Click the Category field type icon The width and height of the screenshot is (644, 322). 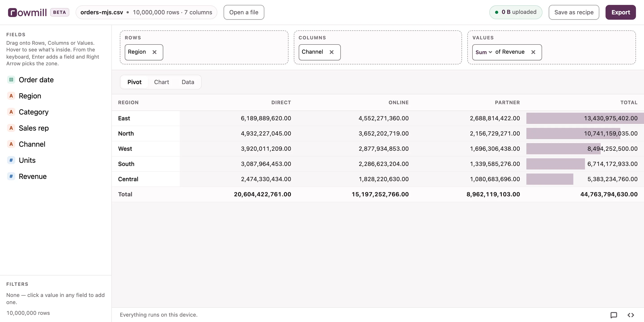11,112
